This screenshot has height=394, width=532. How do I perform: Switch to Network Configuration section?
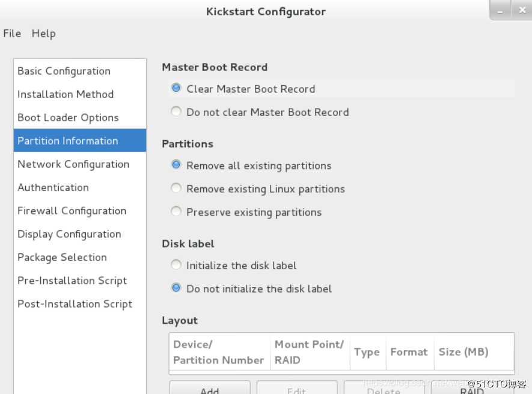coord(80,164)
